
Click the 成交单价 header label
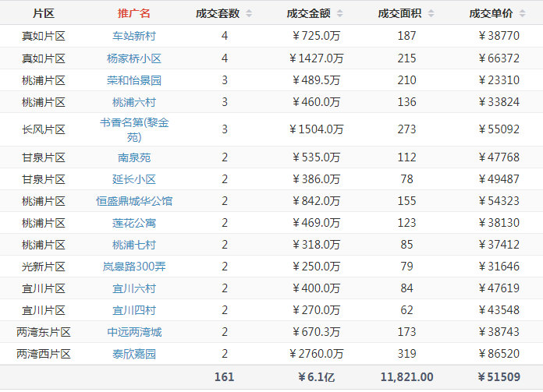(x=491, y=13)
